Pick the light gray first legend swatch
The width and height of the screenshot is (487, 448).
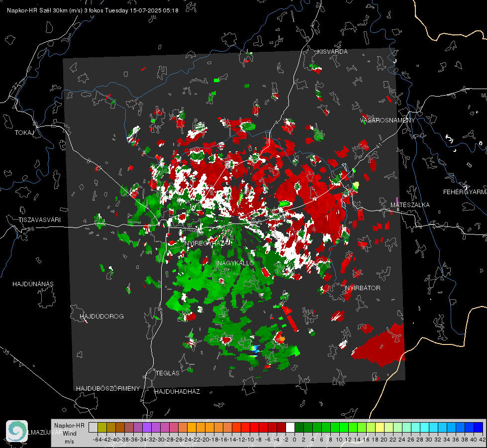point(93,427)
